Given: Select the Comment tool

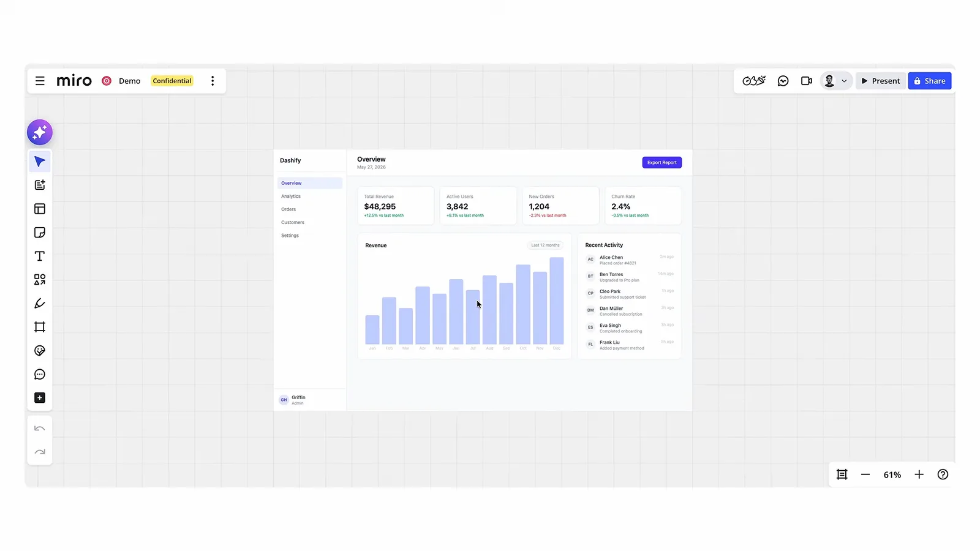Looking at the screenshot, I should [40, 374].
